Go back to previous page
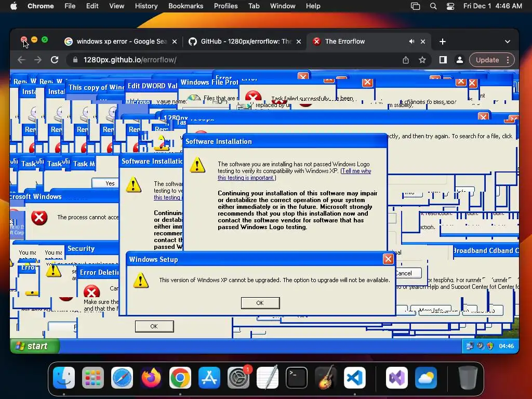This screenshot has height=399, width=532. pyautogui.click(x=21, y=60)
